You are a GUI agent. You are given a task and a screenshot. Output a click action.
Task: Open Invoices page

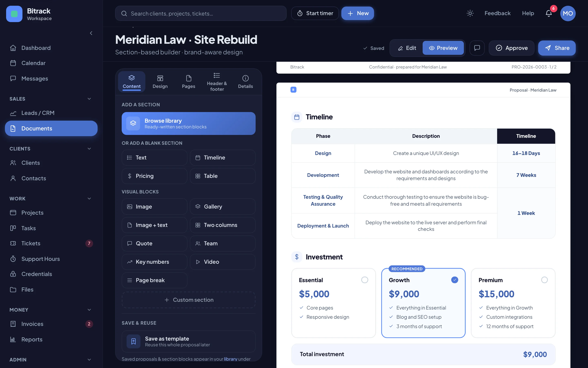coord(51,324)
